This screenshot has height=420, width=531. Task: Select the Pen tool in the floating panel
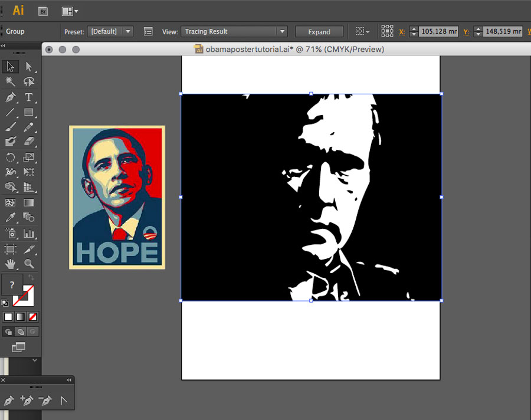(x=9, y=401)
